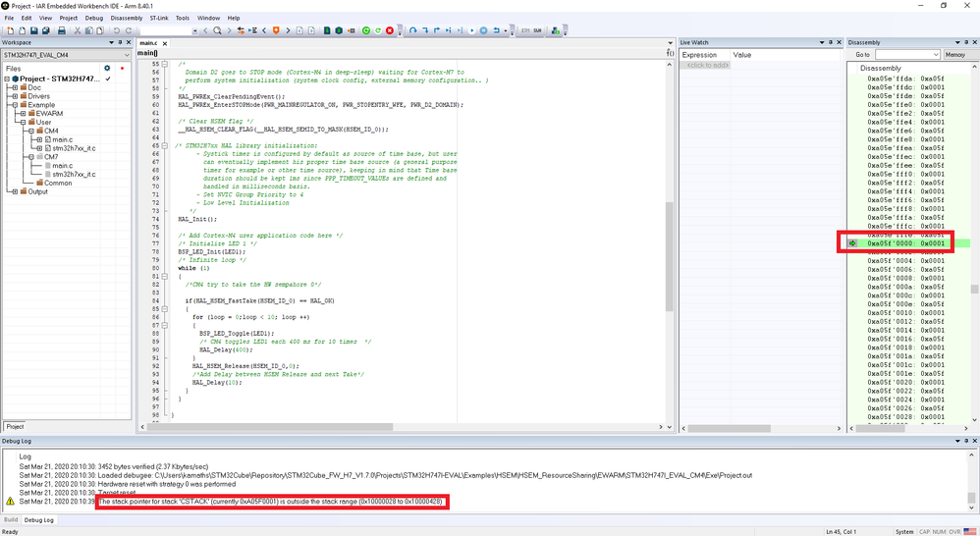This screenshot has width=980, height=536.
Task: Expand the EWARM folder
Action: click(24, 114)
